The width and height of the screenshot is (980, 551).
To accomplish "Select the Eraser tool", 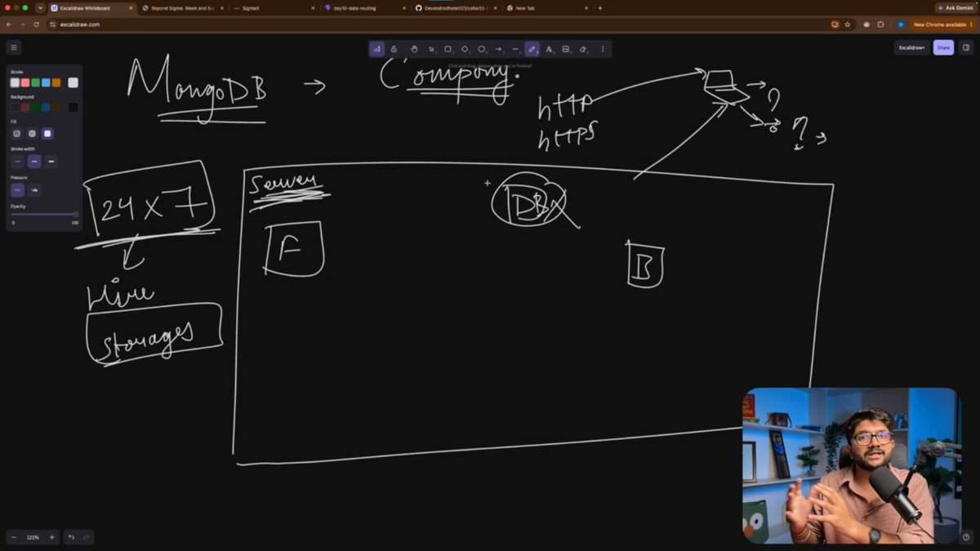I will click(583, 49).
